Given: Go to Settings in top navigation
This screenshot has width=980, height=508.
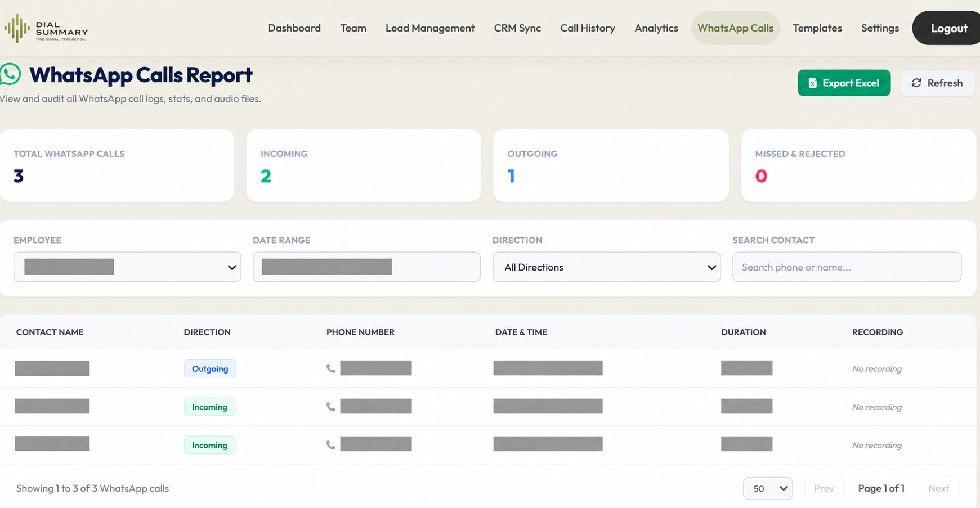Looking at the screenshot, I should point(880,28).
